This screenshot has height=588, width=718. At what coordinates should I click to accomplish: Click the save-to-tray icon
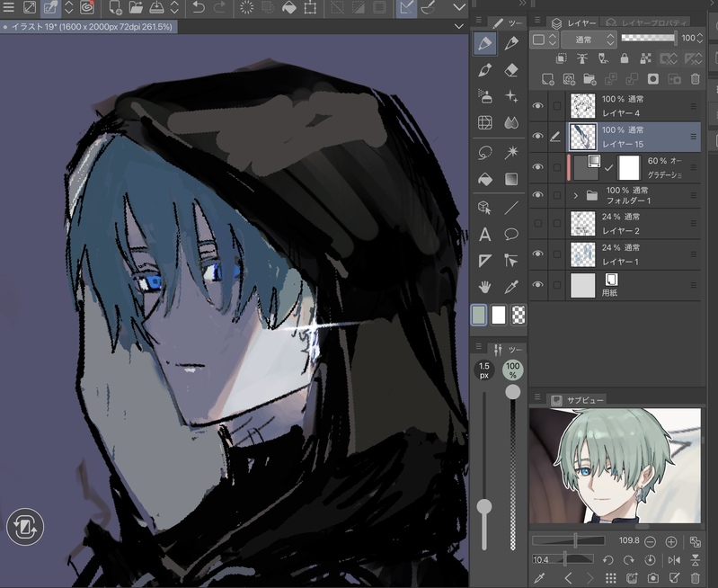pyautogui.click(x=156, y=7)
